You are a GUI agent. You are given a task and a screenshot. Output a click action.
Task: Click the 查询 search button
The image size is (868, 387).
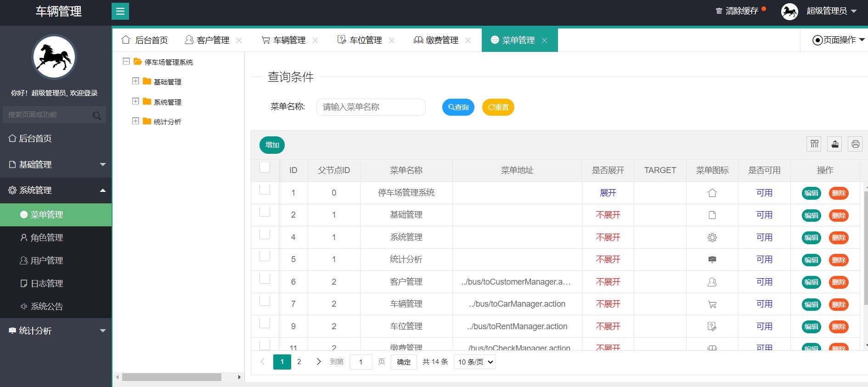pos(458,107)
